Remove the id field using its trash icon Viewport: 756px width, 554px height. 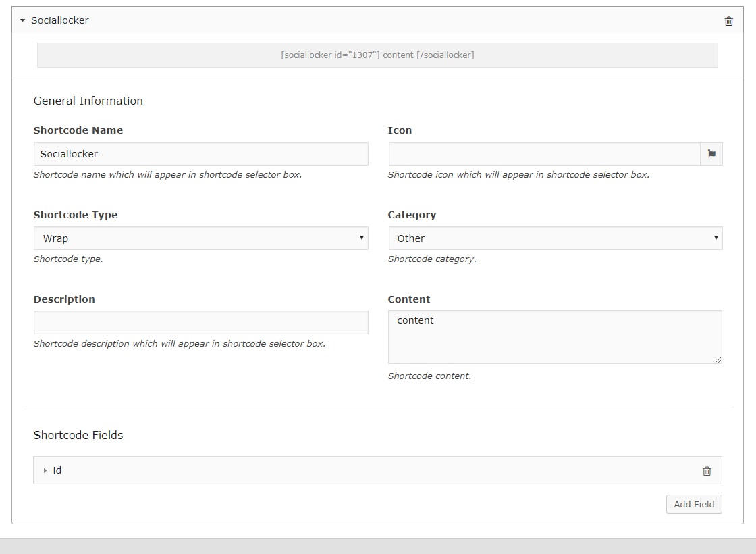point(707,471)
